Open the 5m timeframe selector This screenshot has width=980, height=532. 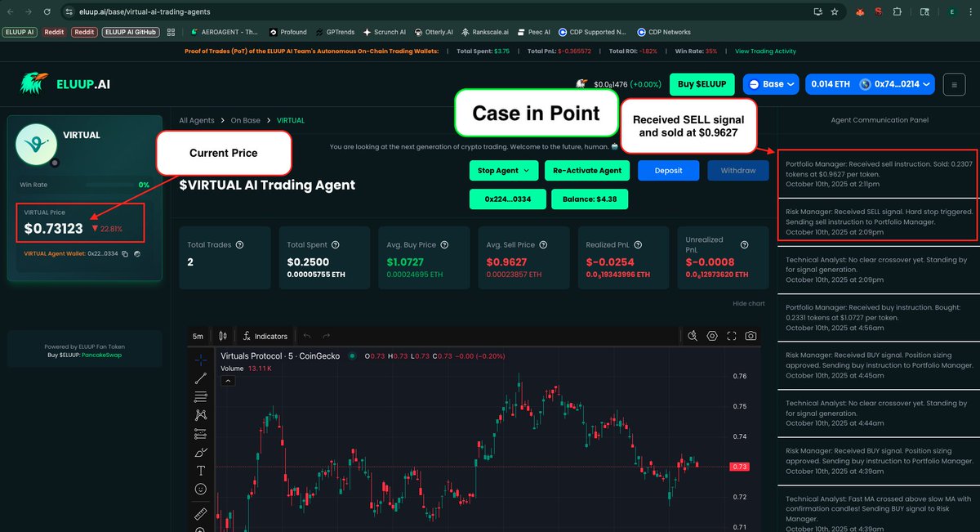(198, 336)
